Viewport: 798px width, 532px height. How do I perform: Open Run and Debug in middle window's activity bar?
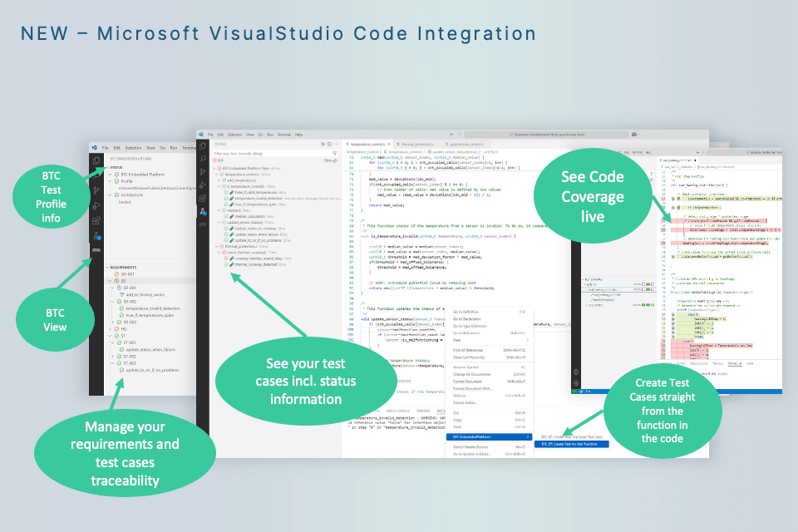coord(203,184)
